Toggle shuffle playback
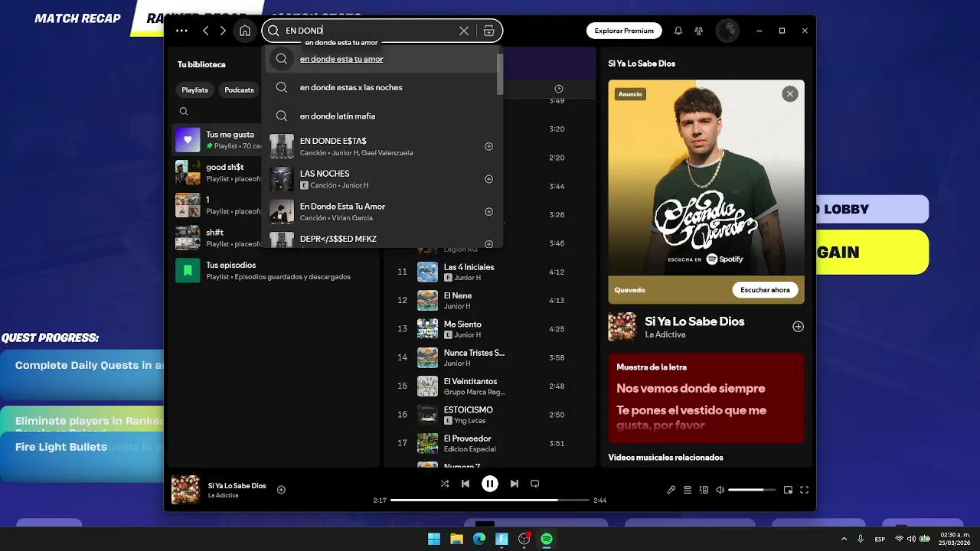The width and height of the screenshot is (980, 551). click(445, 484)
